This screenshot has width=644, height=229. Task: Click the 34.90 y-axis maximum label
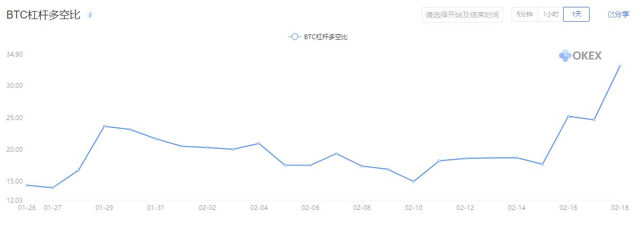(14, 54)
